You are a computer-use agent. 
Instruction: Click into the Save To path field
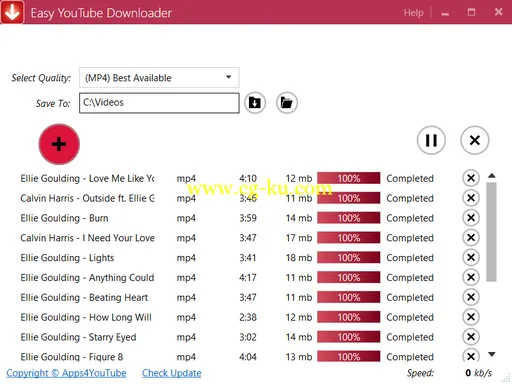[159, 103]
